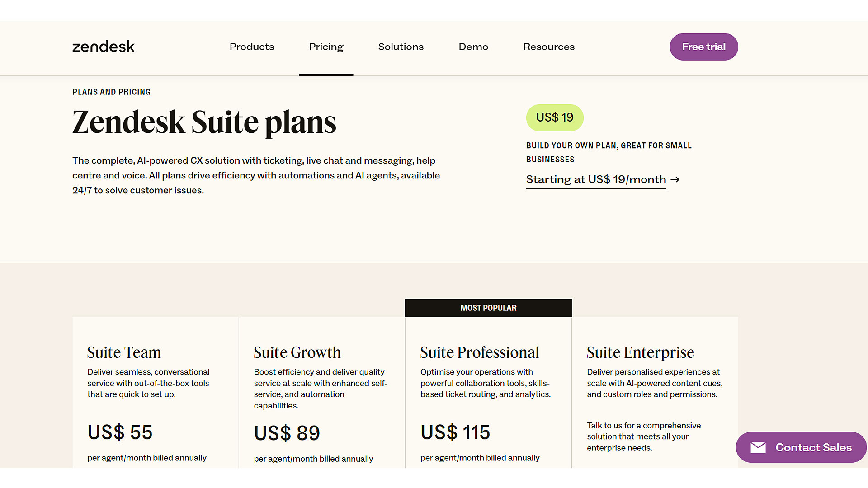Click billed annually text under US$ 55
This screenshot has width=868, height=488.
pyautogui.click(x=147, y=458)
